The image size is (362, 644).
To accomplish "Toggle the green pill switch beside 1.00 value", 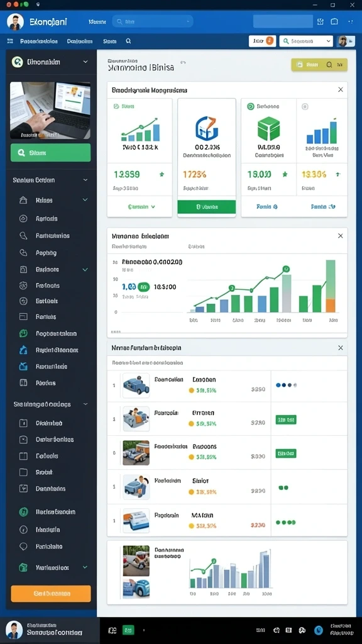I will (x=144, y=287).
